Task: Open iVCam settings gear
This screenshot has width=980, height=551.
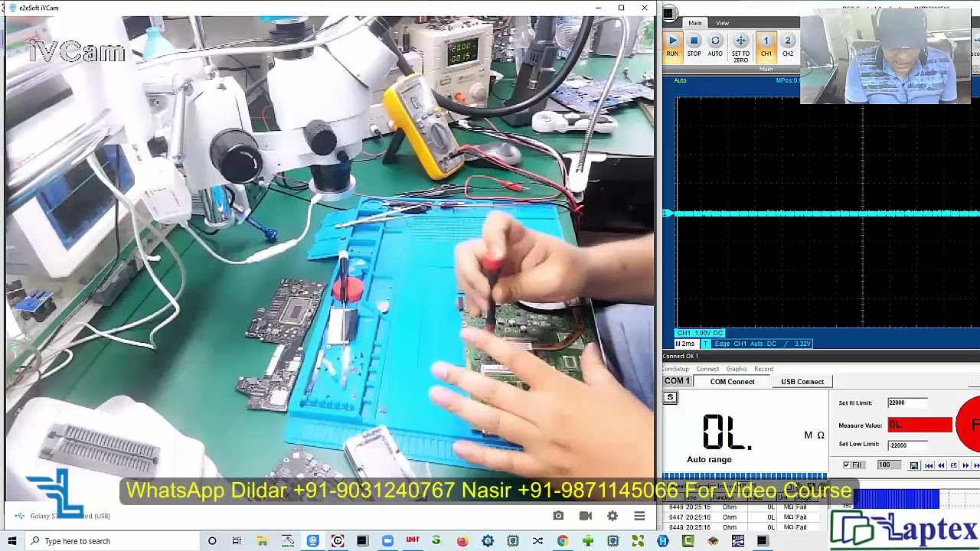Action: tap(612, 516)
